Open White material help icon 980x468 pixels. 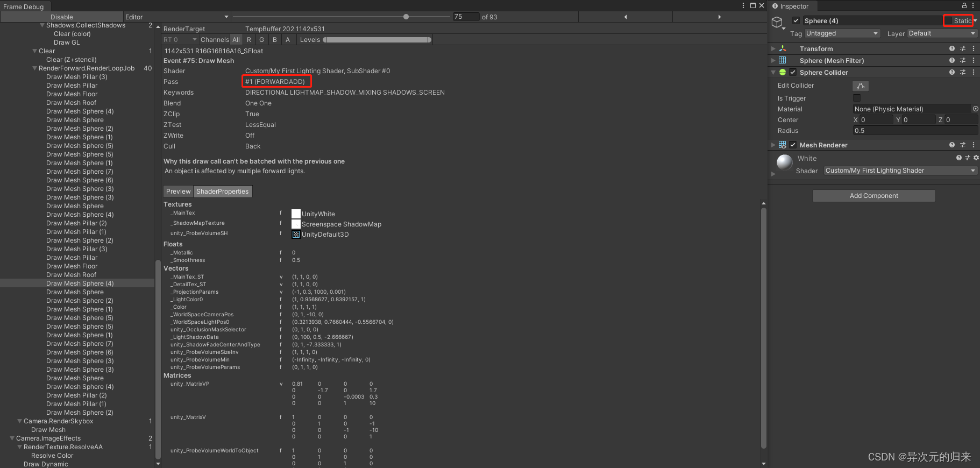[x=959, y=158]
